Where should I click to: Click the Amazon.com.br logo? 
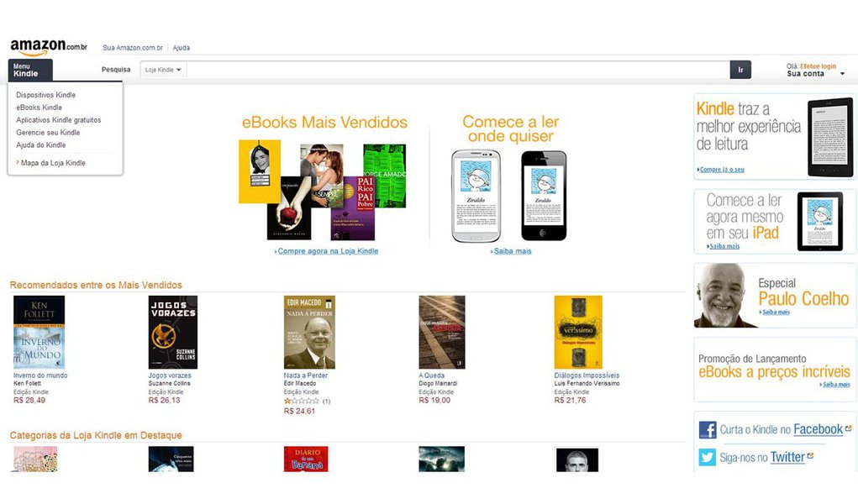pos(48,47)
